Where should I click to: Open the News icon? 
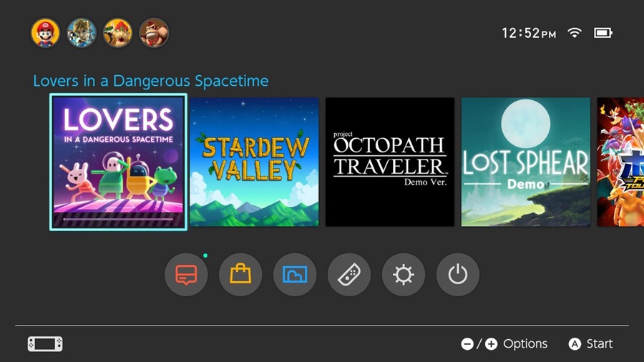point(186,275)
